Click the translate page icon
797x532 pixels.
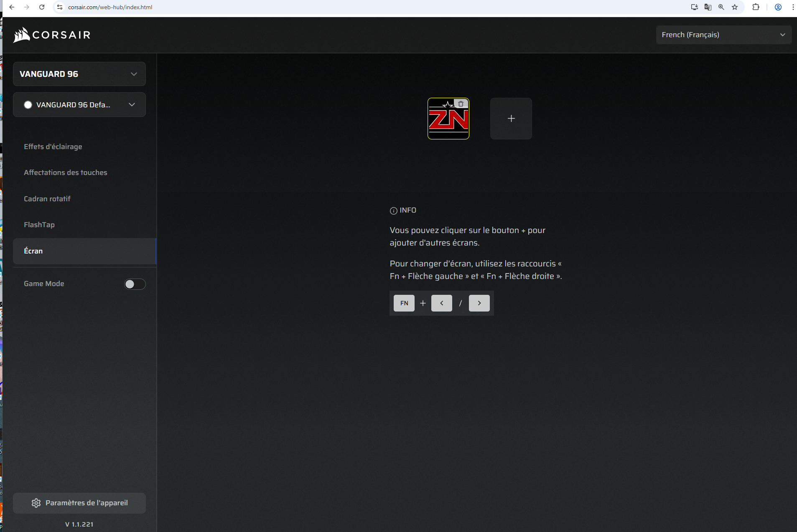coord(708,7)
